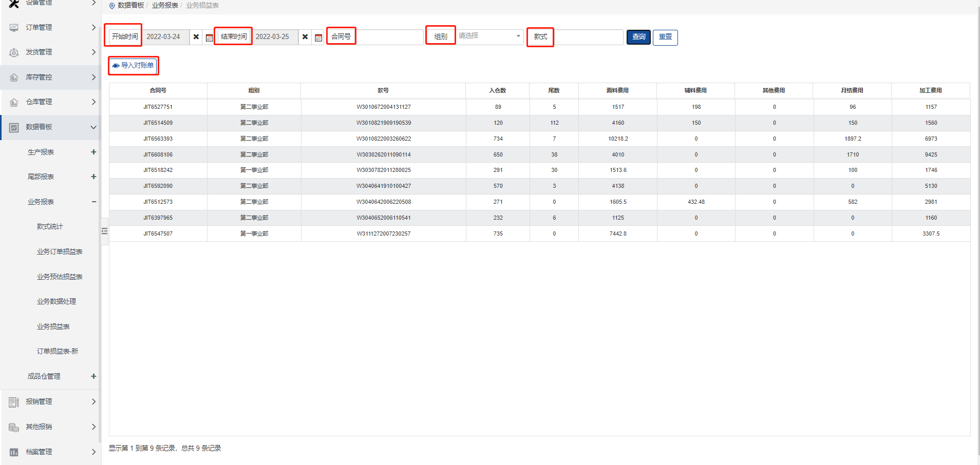This screenshot has width=980, height=465.
Task: Open 业务损益表 in the sidebar
Action: (x=53, y=326)
